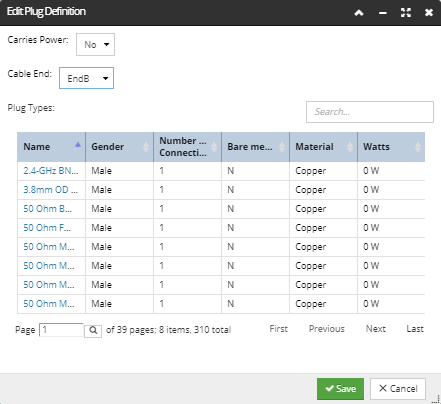441x404 pixels.
Task: Click the plug types Search field
Action: (x=370, y=112)
